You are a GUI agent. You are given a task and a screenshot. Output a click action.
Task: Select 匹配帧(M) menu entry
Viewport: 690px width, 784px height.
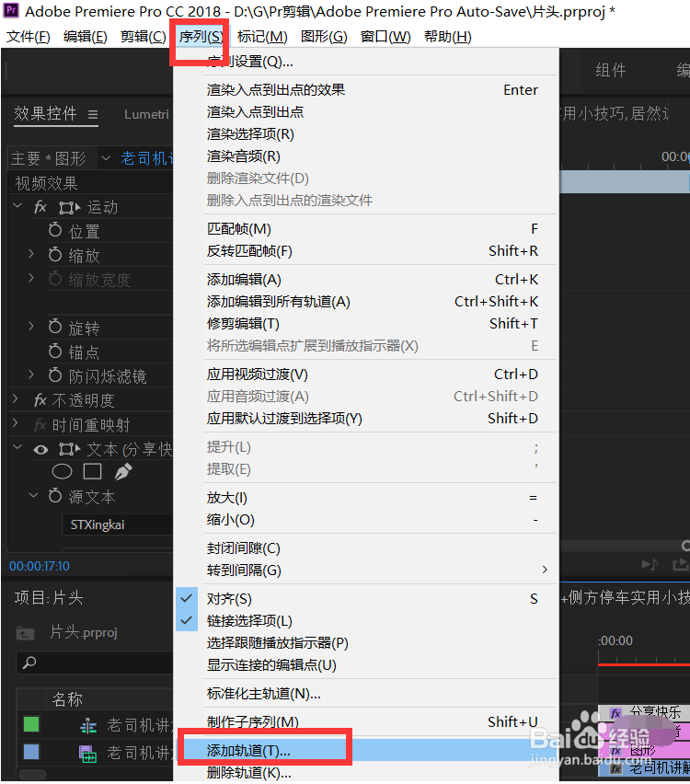pos(365,229)
